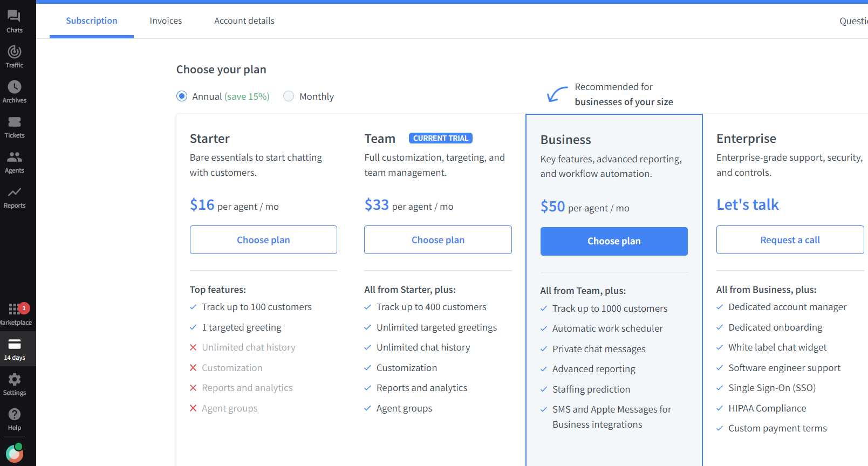The width and height of the screenshot is (868, 466).
Task: Choose the Team plan button
Action: pyautogui.click(x=438, y=239)
